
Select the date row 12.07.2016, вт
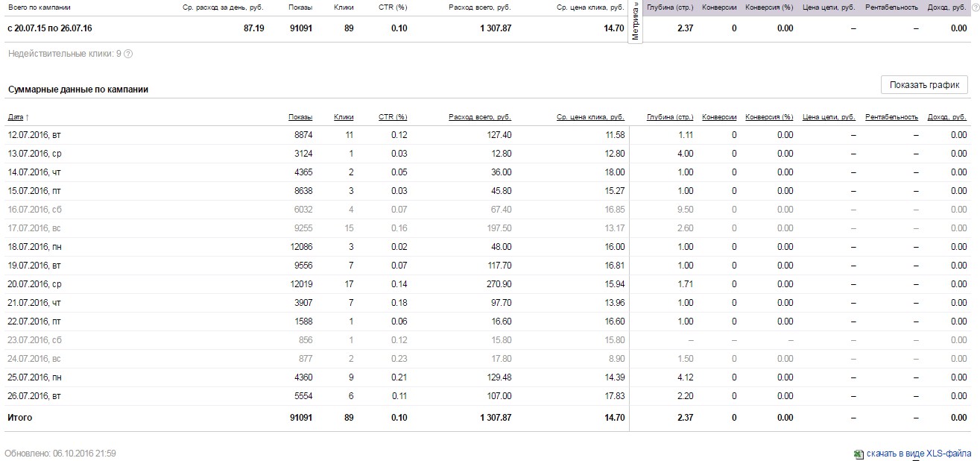coord(34,135)
